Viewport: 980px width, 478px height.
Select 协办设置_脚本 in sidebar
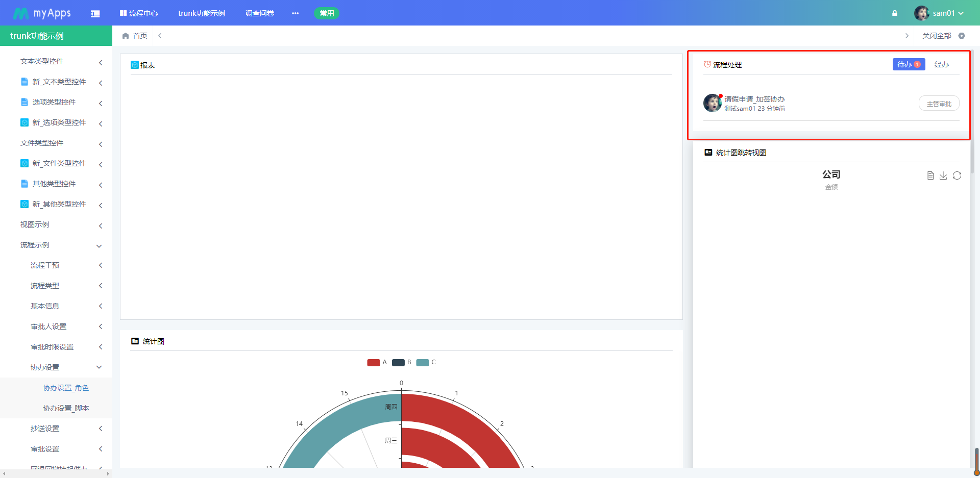tap(66, 409)
